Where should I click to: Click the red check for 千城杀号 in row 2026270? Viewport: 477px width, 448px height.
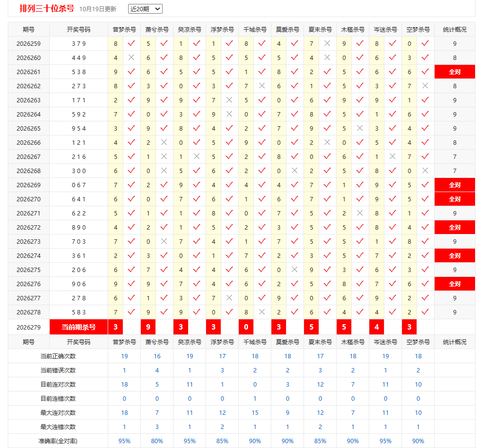(262, 199)
